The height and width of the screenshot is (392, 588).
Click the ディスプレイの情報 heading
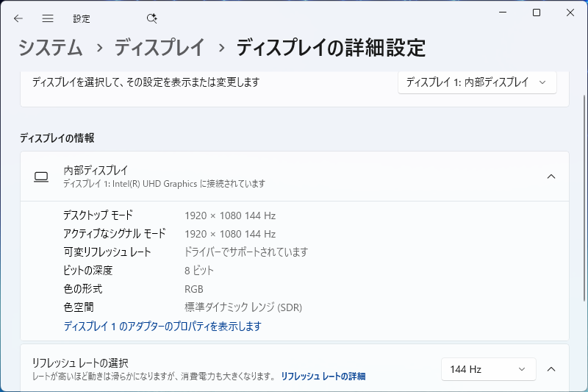tap(57, 138)
